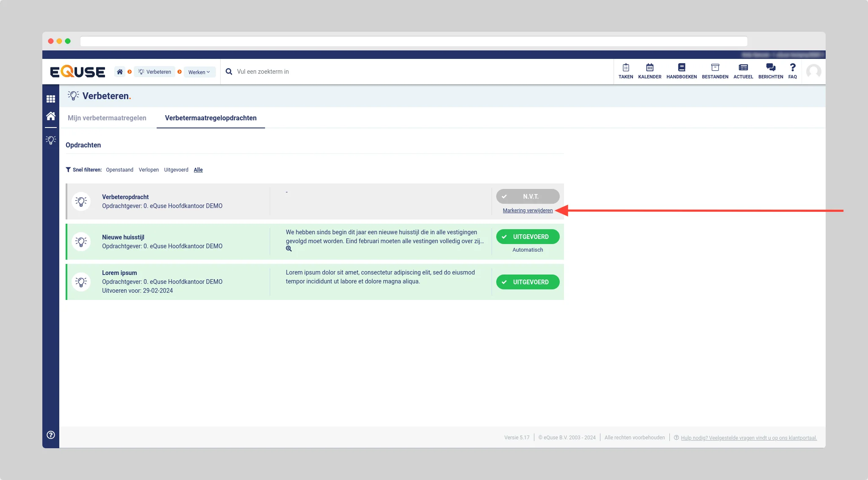Toggle Uitgevoerd status for Nieuwe huisstijl
The width and height of the screenshot is (868, 480).
pos(528,237)
